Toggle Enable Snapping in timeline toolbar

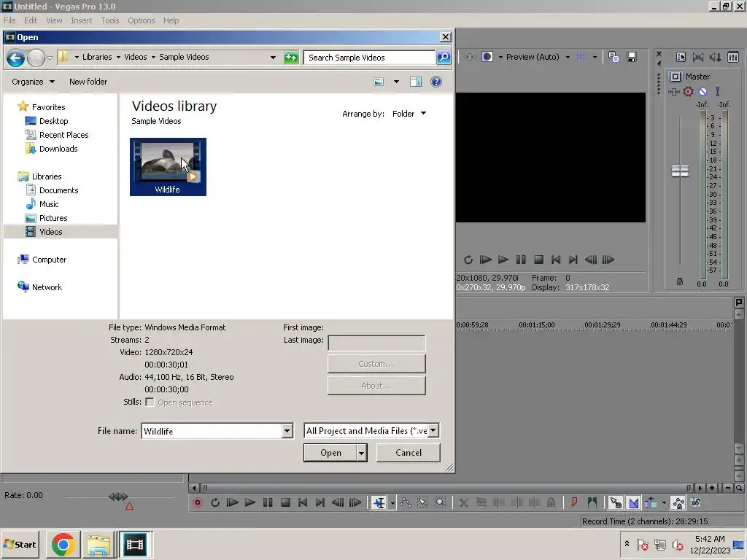tap(616, 502)
